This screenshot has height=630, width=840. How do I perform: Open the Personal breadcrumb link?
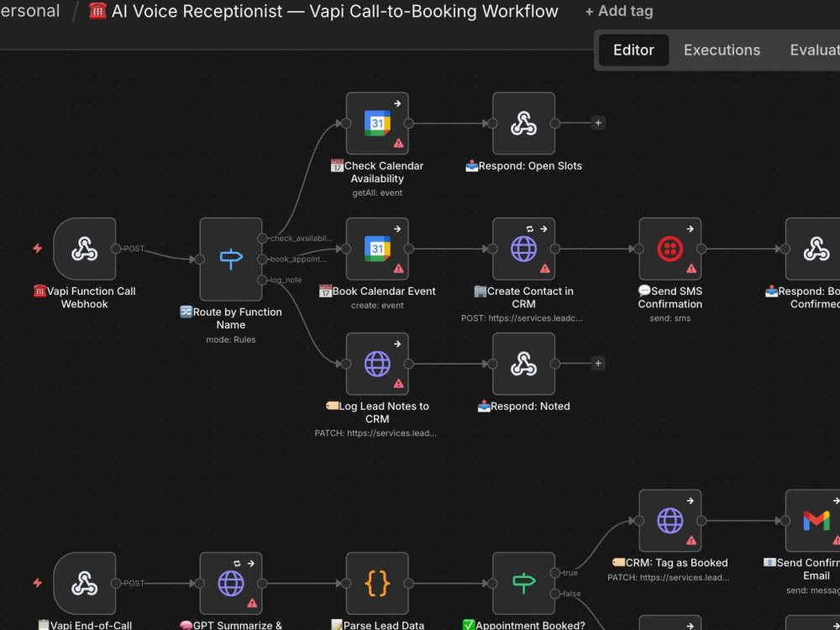29,11
